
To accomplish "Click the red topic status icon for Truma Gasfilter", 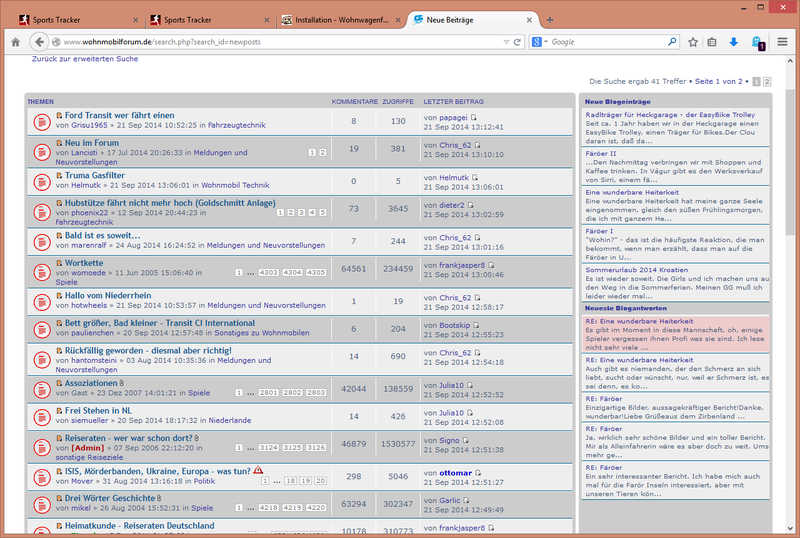I will [41, 182].
